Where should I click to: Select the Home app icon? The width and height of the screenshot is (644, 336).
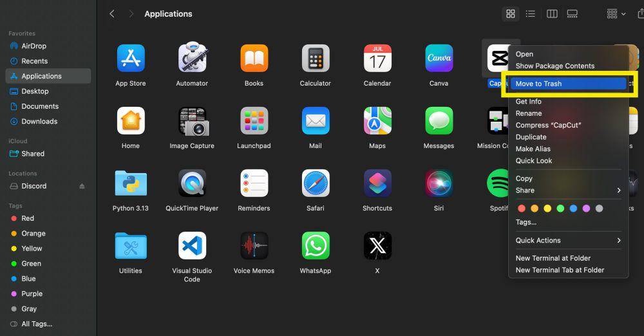click(x=131, y=121)
